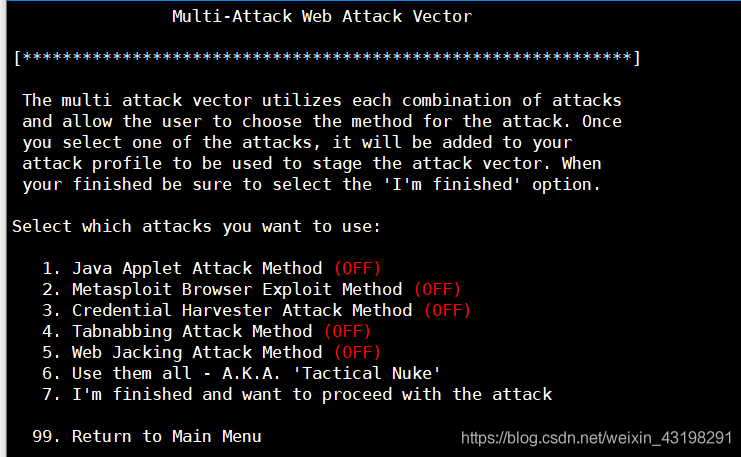Choose Use them all Tactical Nuke
This screenshot has height=457, width=741.
pos(241,373)
